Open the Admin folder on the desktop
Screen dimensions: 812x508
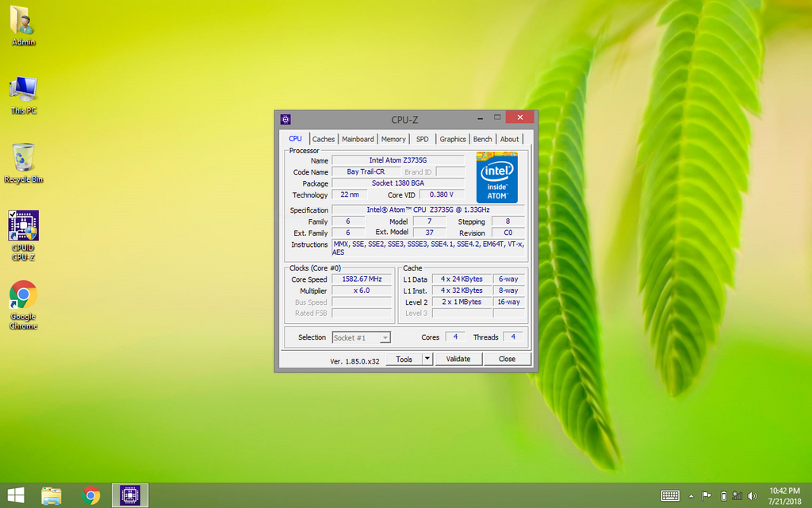[x=23, y=22]
